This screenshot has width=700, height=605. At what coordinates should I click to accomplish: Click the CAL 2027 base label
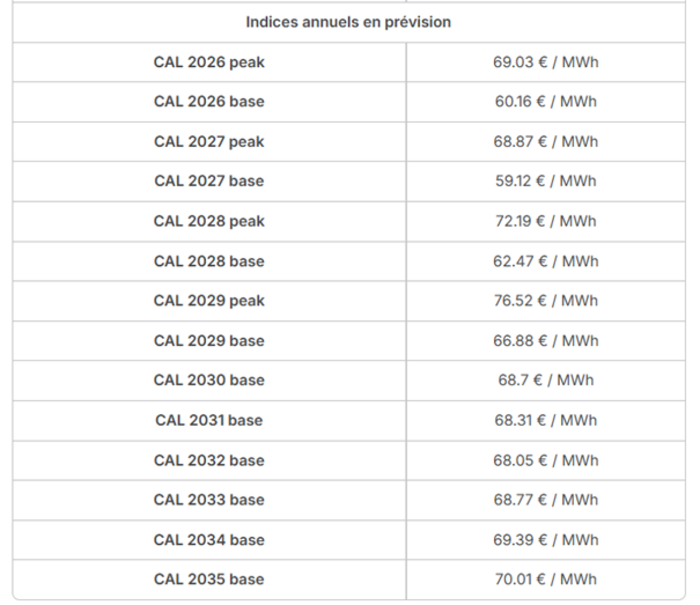209,181
